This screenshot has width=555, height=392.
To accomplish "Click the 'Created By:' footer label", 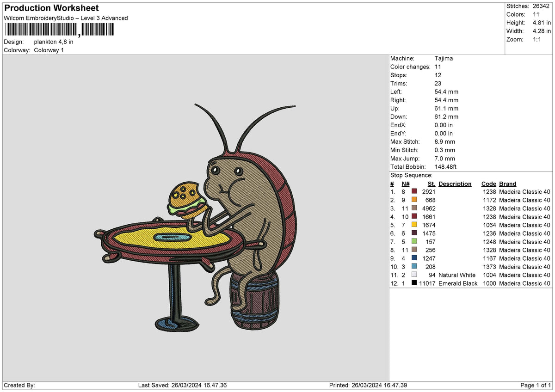I will click(19, 385).
